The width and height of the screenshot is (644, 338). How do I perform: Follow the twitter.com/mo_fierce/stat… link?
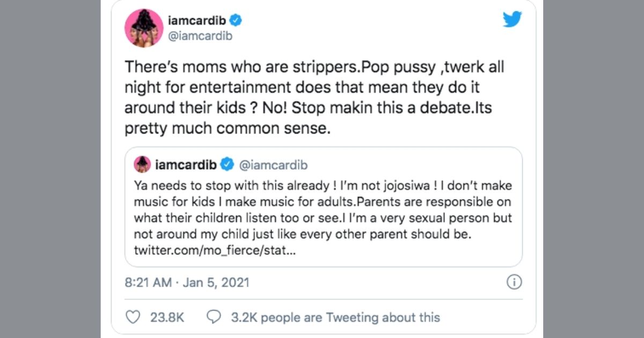(x=214, y=251)
